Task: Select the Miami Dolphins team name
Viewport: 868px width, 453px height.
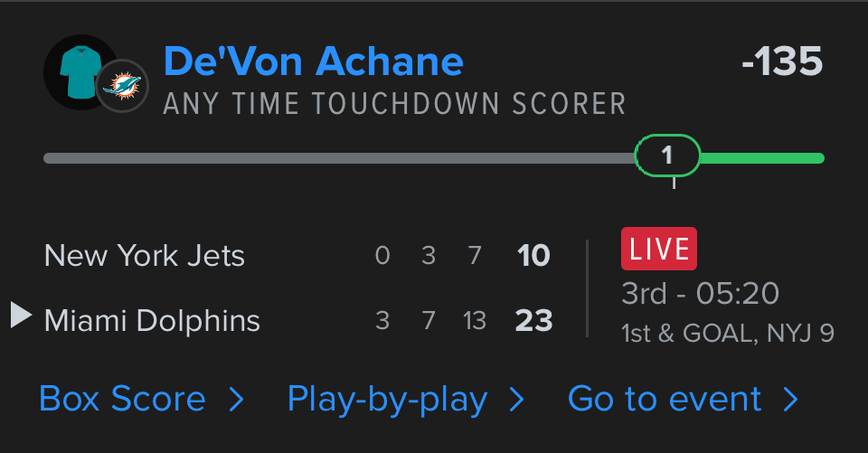Action: 152,320
